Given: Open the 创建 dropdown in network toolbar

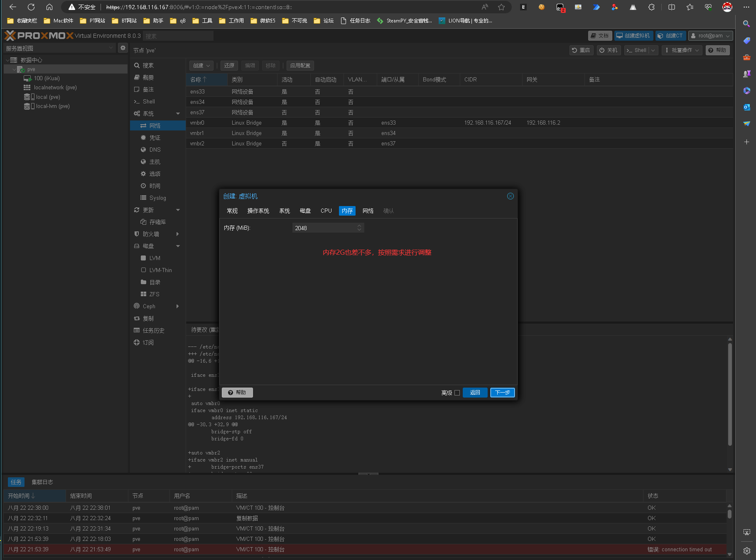Looking at the screenshot, I should (201, 66).
